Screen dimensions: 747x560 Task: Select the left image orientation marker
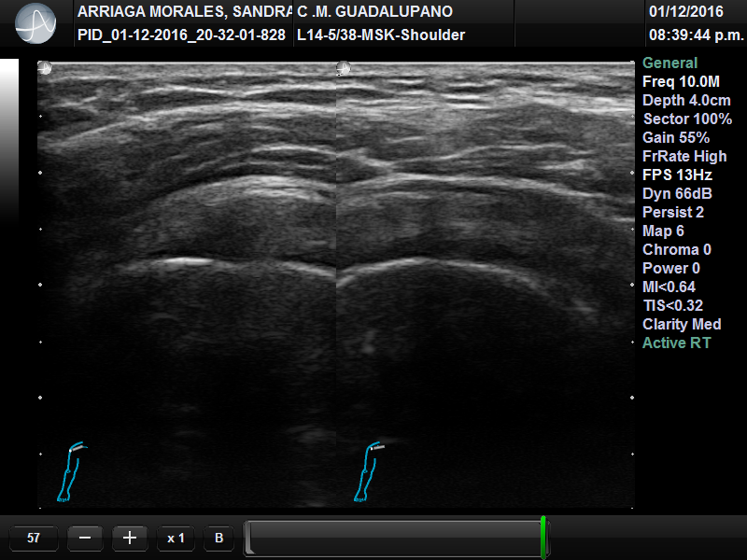click(45, 68)
